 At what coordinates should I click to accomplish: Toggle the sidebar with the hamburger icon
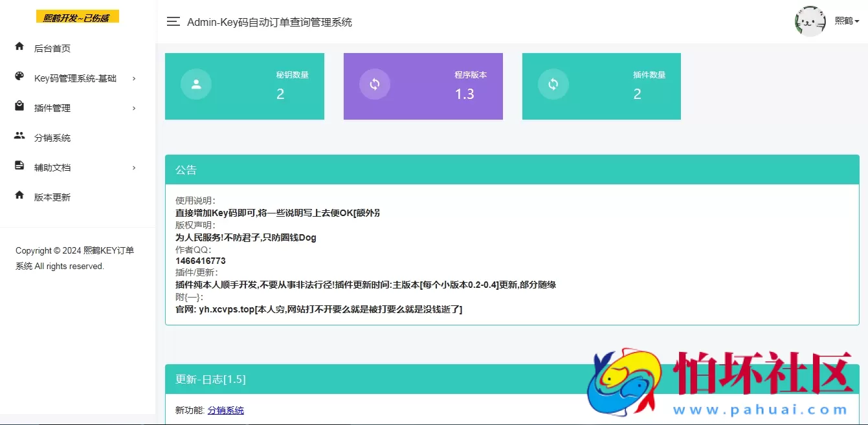click(x=173, y=21)
